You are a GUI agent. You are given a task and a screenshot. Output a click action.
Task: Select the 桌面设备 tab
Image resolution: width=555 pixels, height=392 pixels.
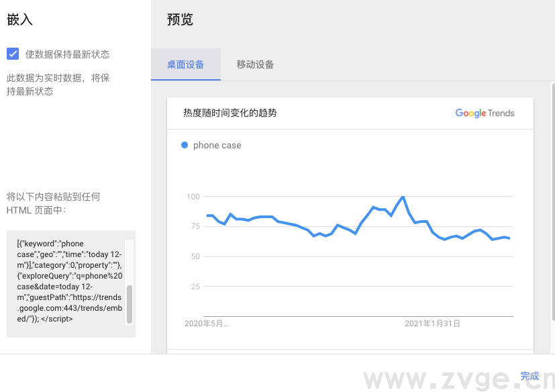(x=186, y=64)
